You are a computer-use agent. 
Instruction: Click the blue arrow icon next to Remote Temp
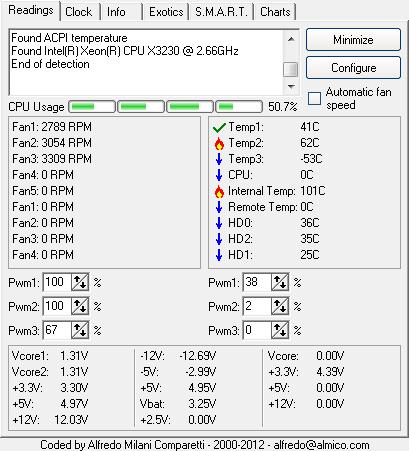(x=219, y=207)
